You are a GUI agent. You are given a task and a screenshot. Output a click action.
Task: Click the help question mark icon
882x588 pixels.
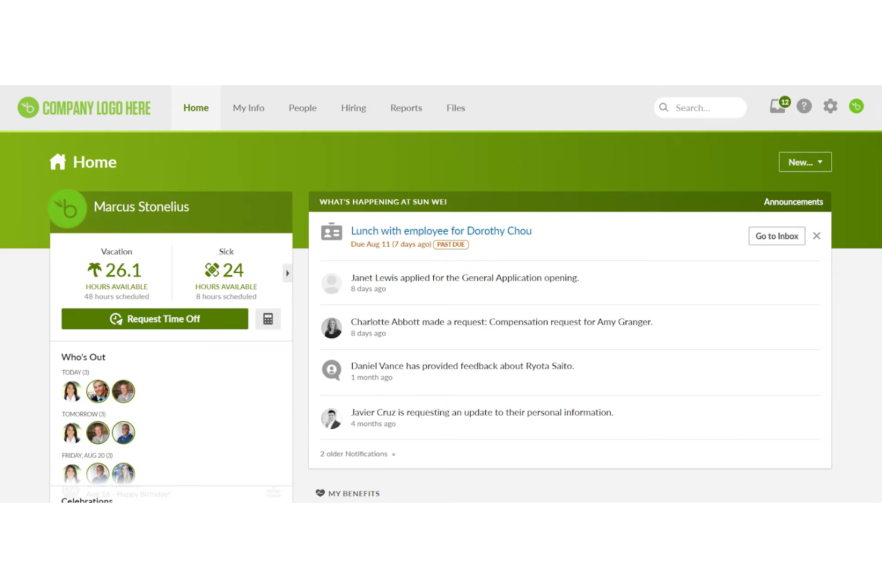[x=804, y=106]
